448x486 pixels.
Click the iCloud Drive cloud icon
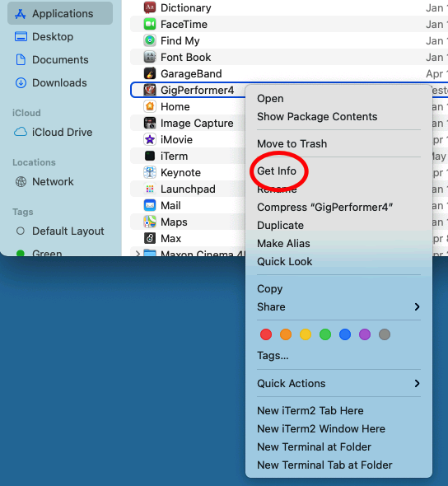click(21, 132)
